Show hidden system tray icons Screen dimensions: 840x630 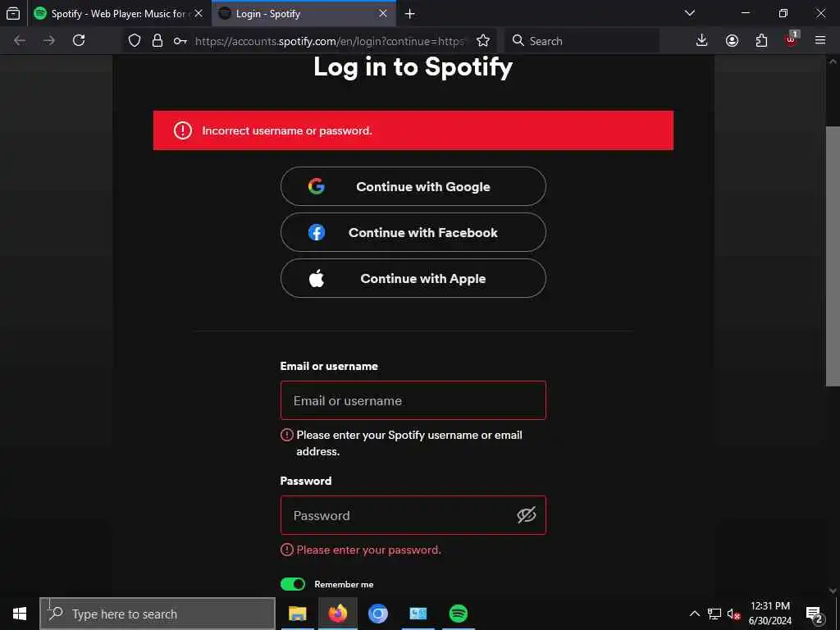[694, 614]
